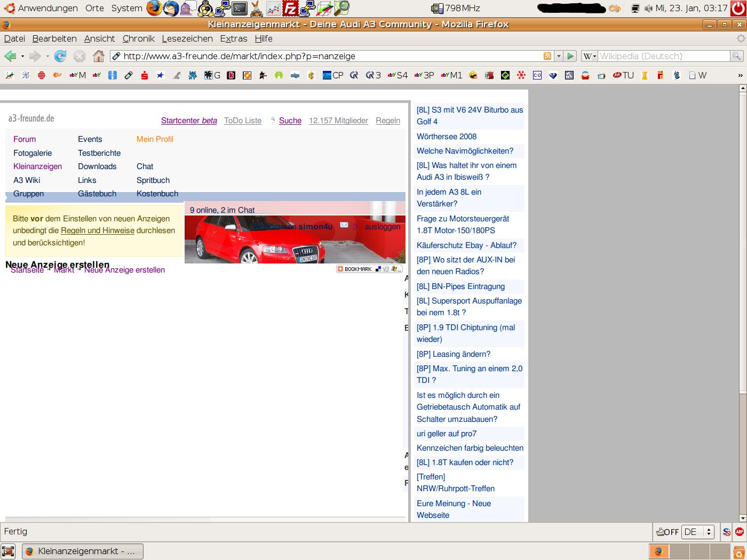Open the Fotogalerie link
The width and height of the screenshot is (747, 560).
(x=33, y=153)
